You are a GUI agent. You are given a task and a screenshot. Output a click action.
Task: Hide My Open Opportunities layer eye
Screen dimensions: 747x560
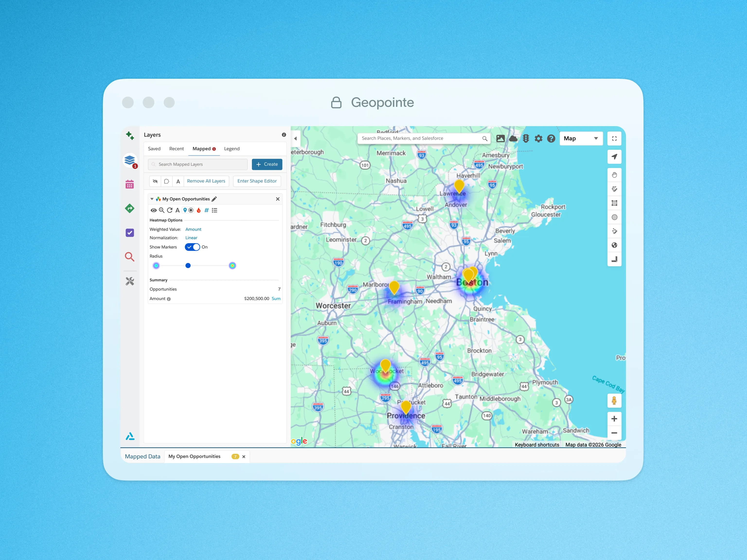153,210
